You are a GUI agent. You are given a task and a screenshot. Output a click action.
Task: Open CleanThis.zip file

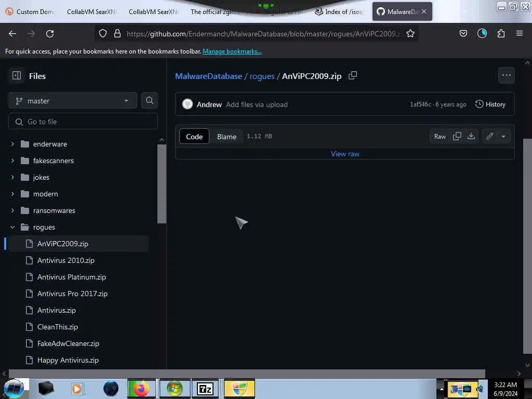[x=57, y=327]
